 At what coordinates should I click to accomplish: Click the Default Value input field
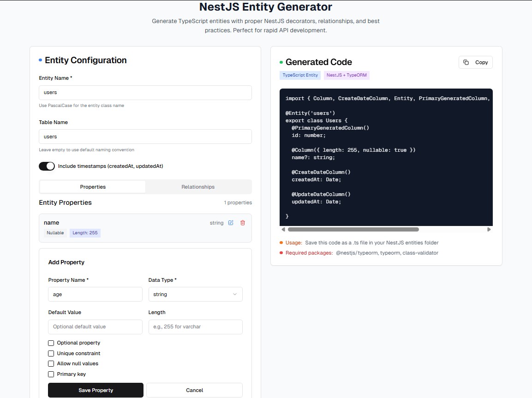pyautogui.click(x=96, y=327)
